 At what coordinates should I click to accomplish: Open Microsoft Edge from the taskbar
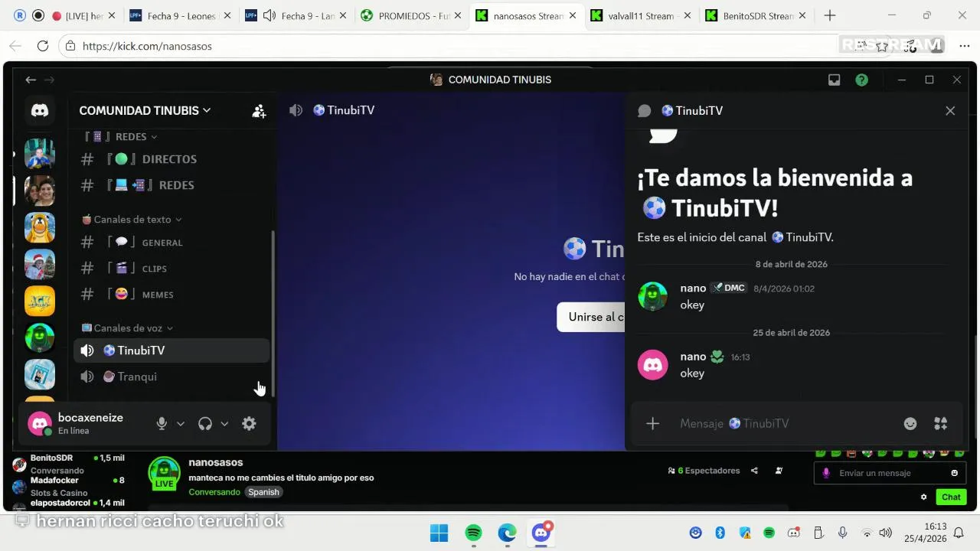point(507,533)
